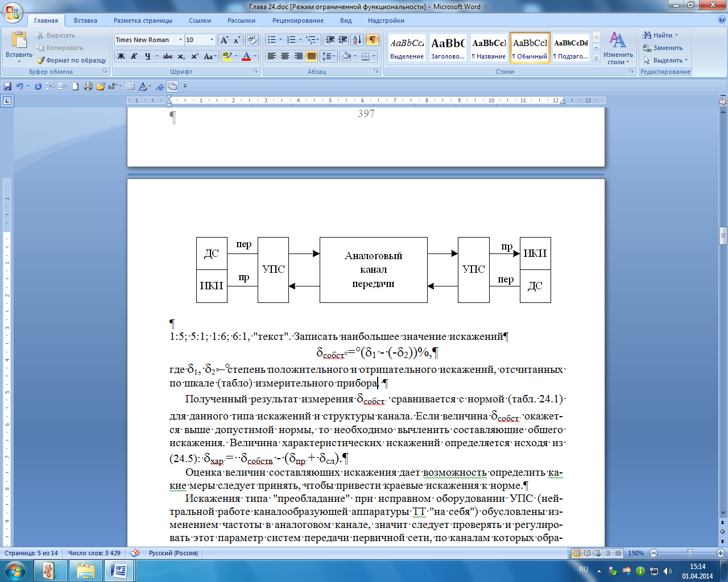Click the Office button
The height and width of the screenshot is (582, 728).
[x=13, y=11]
